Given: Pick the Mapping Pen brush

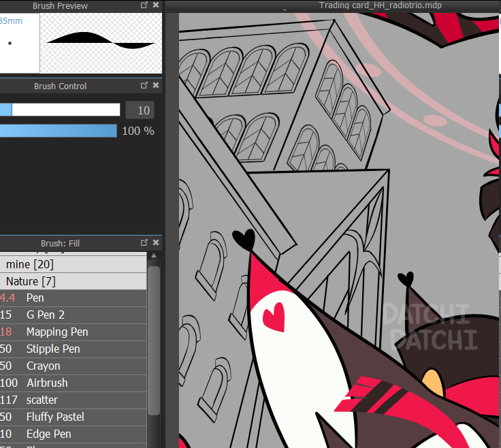Looking at the screenshot, I should click(57, 332).
